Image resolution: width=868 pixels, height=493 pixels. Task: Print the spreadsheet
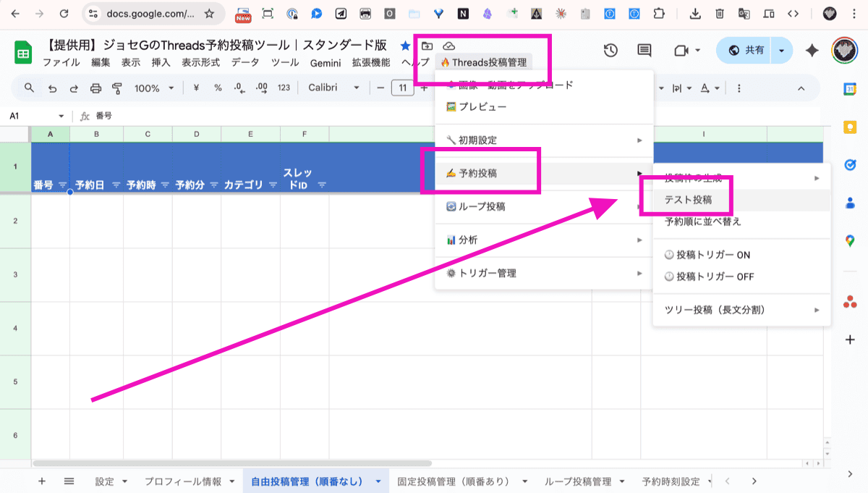tap(95, 88)
